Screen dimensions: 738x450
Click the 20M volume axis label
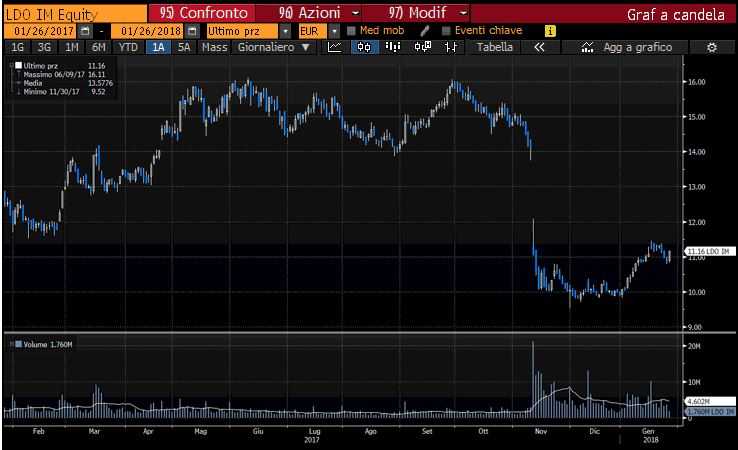[694, 346]
